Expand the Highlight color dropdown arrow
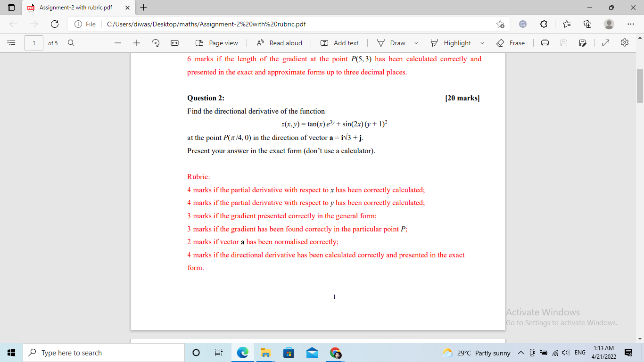The image size is (644, 362). [x=482, y=43]
